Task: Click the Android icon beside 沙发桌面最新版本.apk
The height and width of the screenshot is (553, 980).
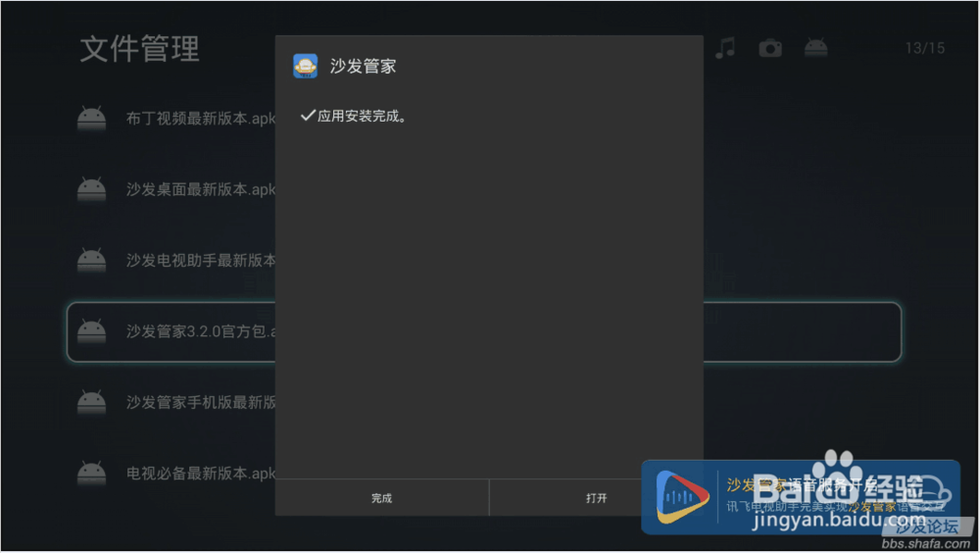Action: 91,189
